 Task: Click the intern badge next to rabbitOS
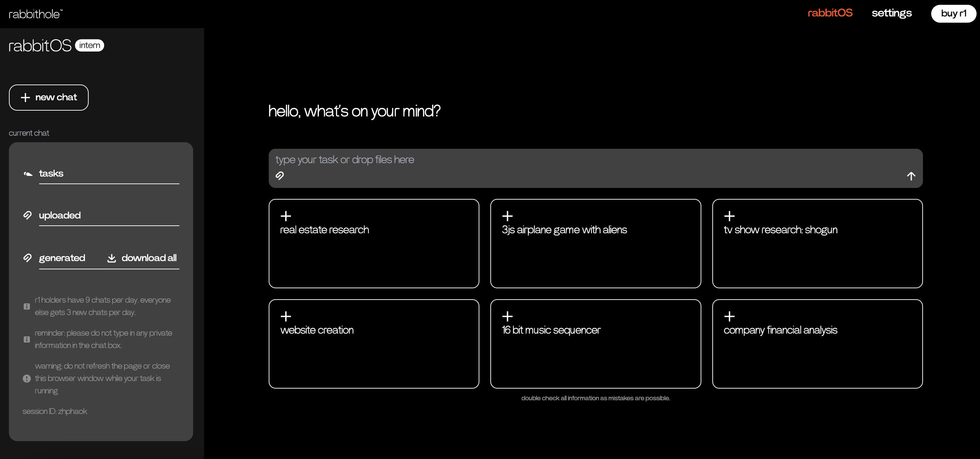click(x=89, y=45)
